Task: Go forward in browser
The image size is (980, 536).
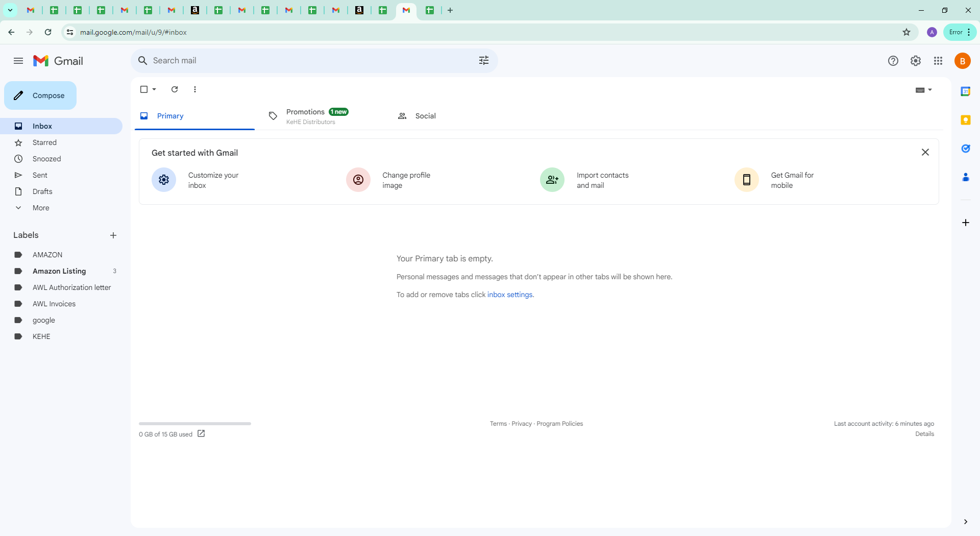Action: (x=30, y=32)
